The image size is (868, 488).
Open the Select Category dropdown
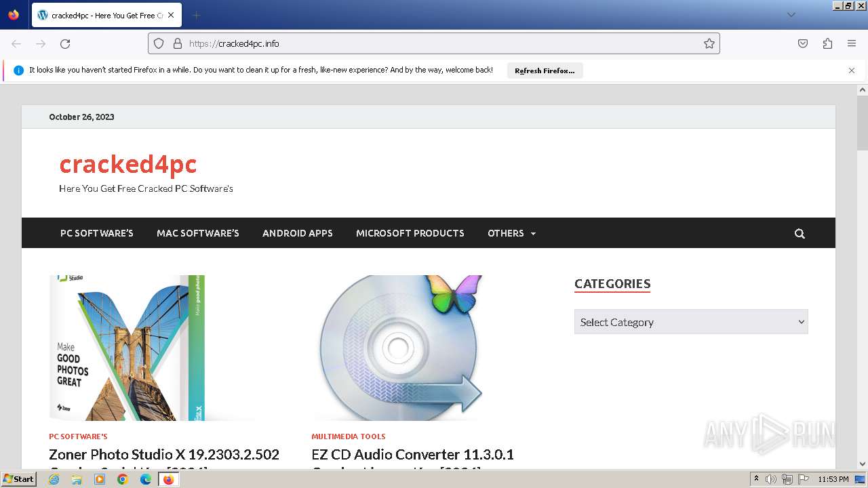[x=691, y=322]
